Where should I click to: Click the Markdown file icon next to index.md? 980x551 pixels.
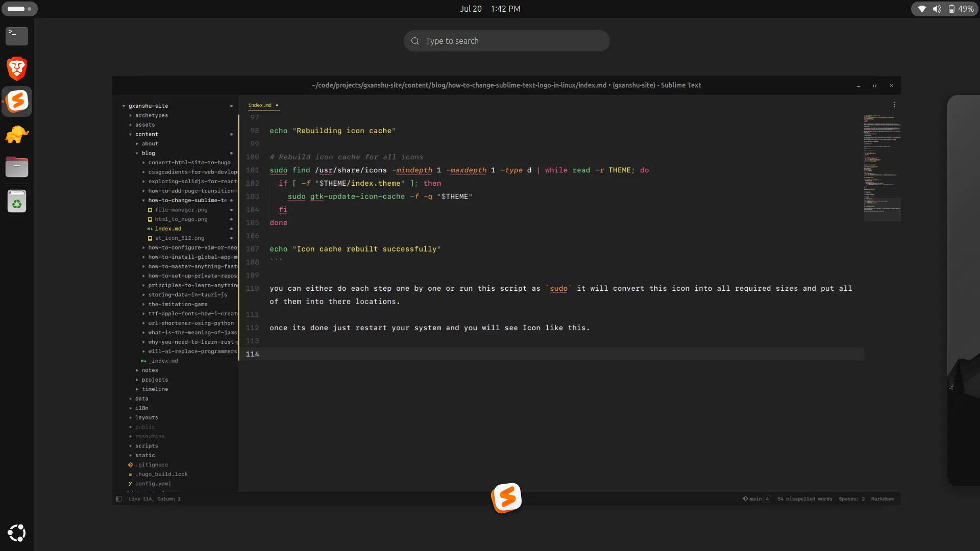point(150,229)
